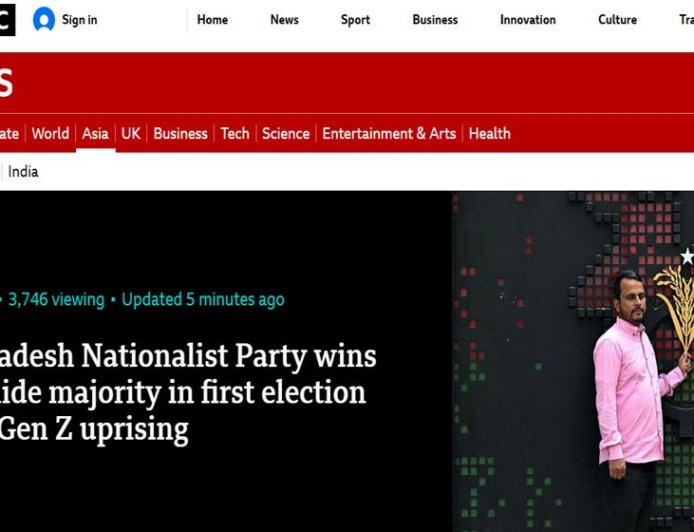The width and height of the screenshot is (694, 532).
Task: Go to Entertainment & Arts section
Action: coord(389,133)
